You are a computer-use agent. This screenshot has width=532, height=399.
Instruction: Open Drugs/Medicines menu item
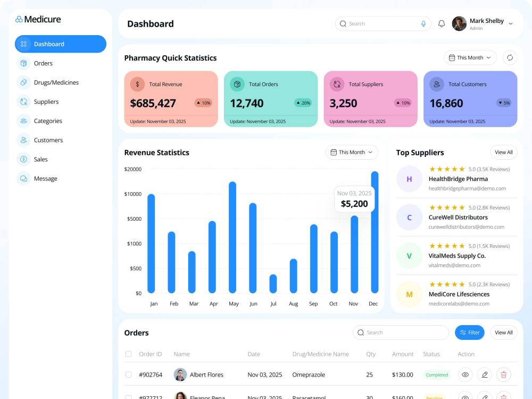click(56, 82)
